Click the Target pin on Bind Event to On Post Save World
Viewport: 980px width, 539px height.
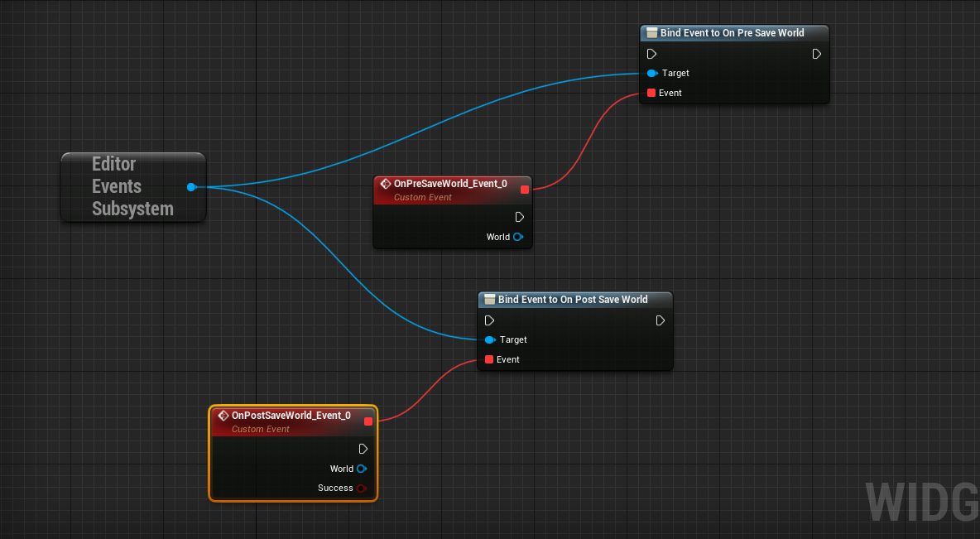click(x=491, y=339)
